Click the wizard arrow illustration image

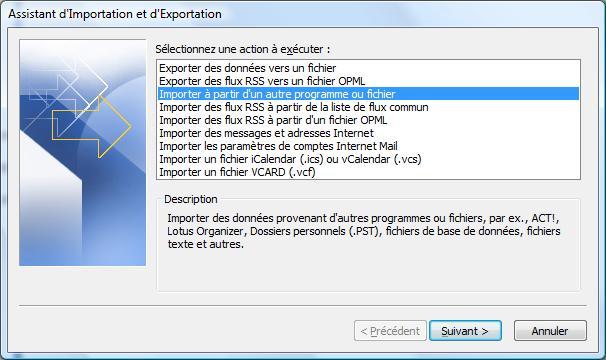83,152
